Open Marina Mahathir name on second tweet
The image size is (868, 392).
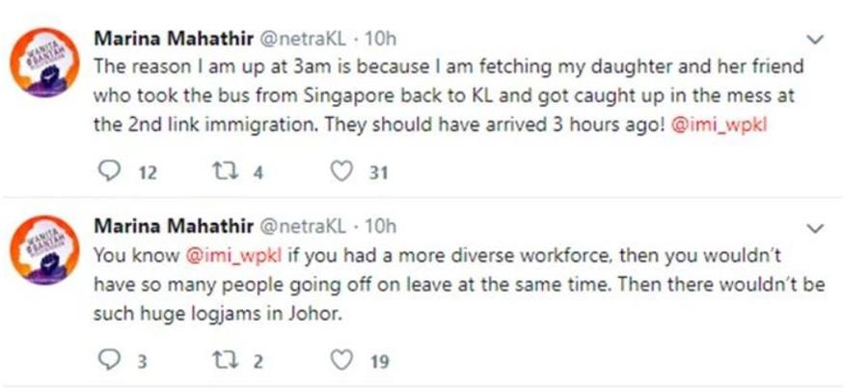[x=172, y=227]
